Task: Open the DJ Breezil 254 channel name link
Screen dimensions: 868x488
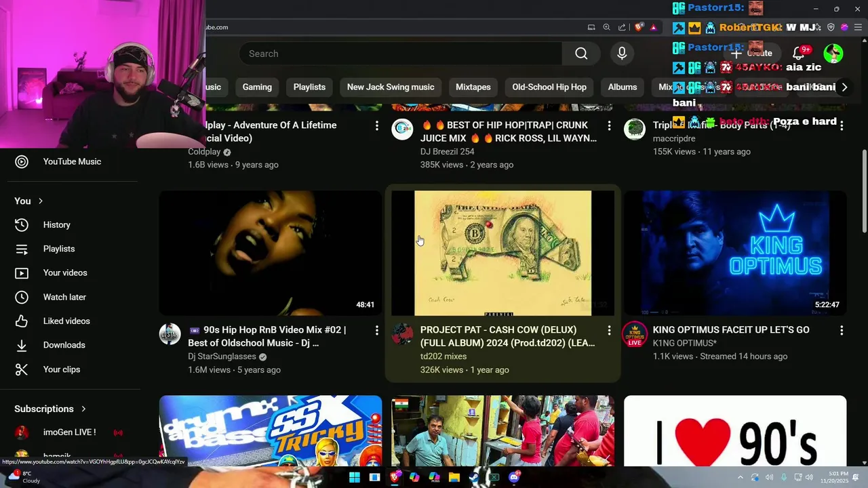Action: coord(447,152)
